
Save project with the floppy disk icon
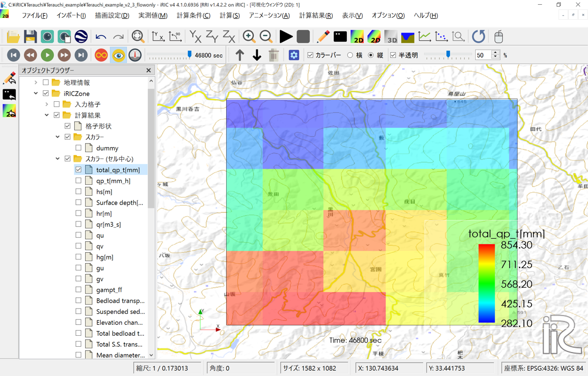pyautogui.click(x=30, y=37)
